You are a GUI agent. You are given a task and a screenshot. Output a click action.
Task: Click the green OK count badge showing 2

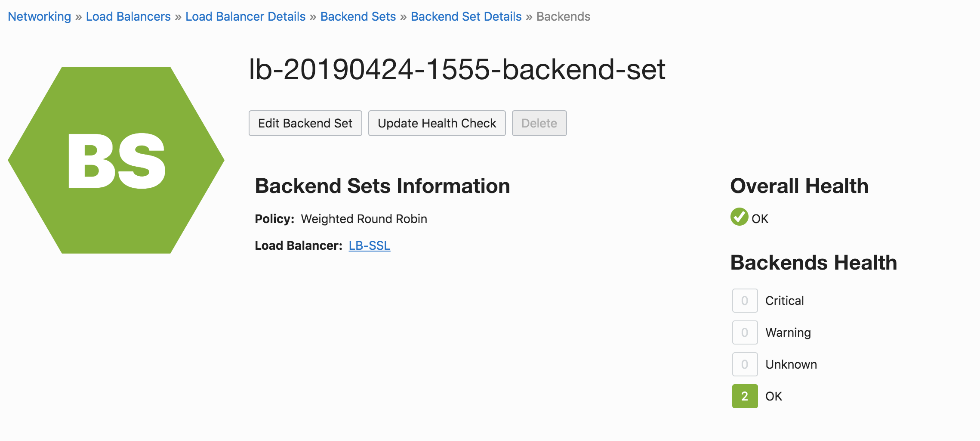(745, 396)
